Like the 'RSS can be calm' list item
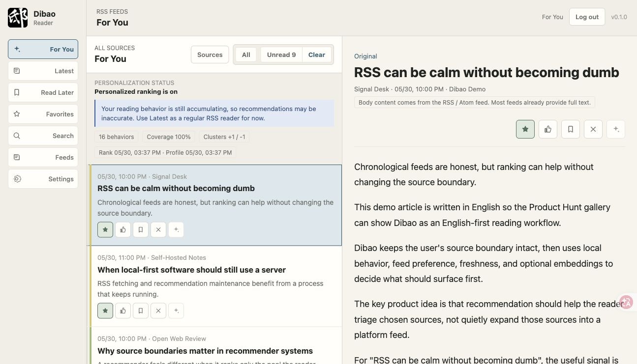 point(123,229)
